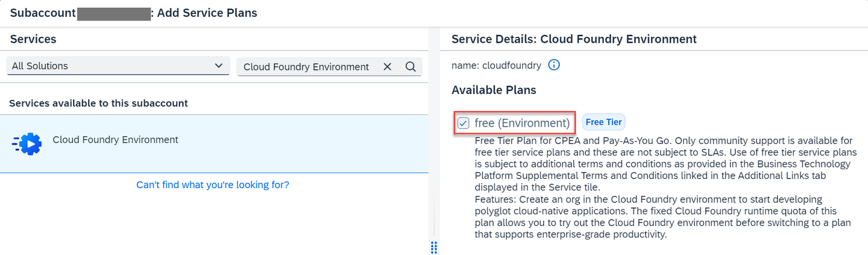Click the Services panel heading

(33, 39)
